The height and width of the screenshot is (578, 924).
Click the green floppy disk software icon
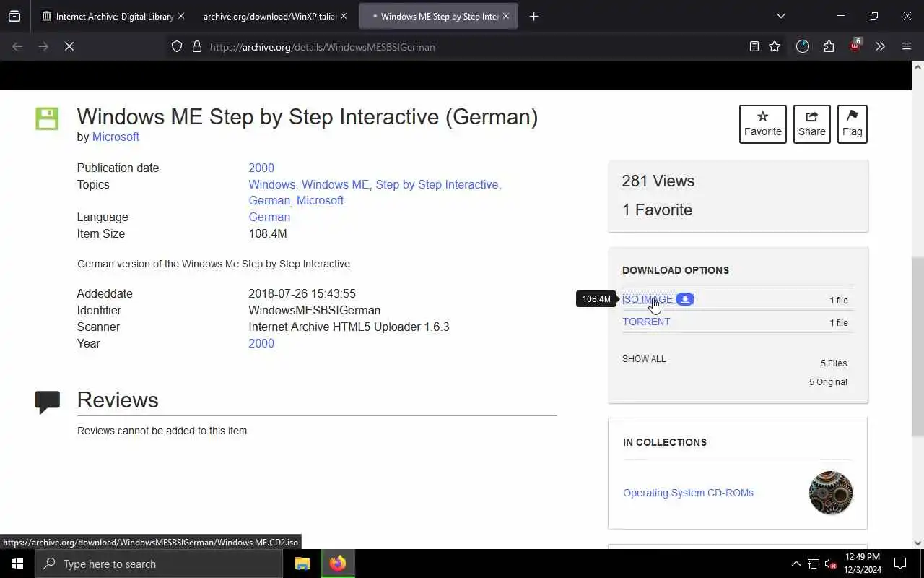click(47, 118)
